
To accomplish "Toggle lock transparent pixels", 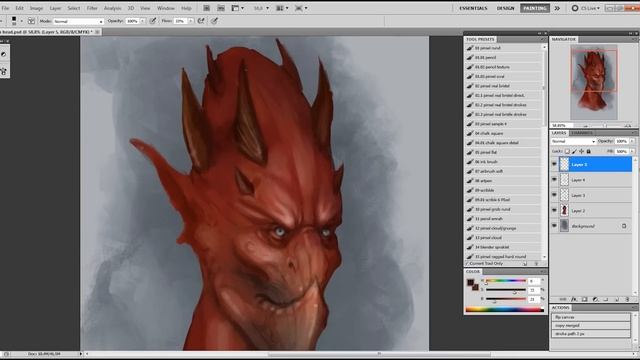I will tap(567, 151).
